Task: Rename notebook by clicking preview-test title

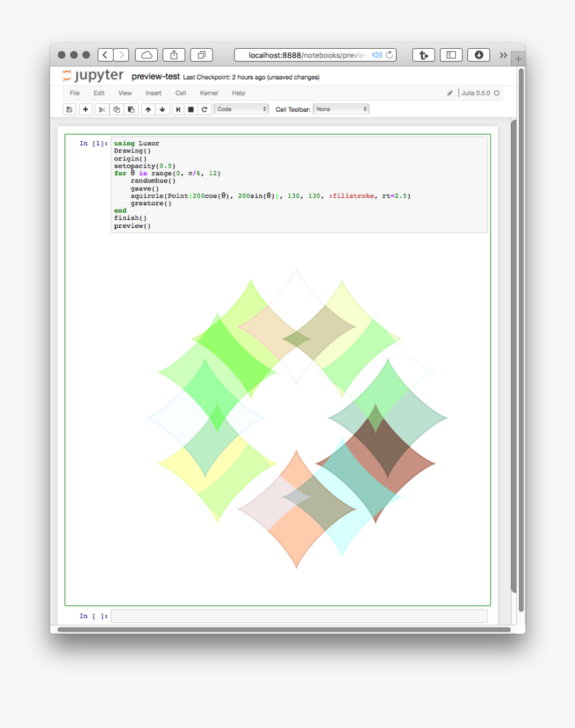Action: [x=154, y=76]
